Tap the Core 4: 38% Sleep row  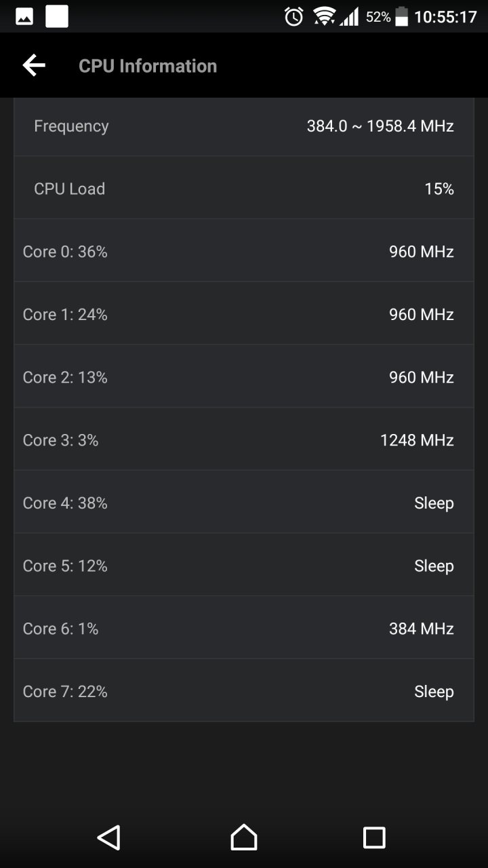[244, 503]
